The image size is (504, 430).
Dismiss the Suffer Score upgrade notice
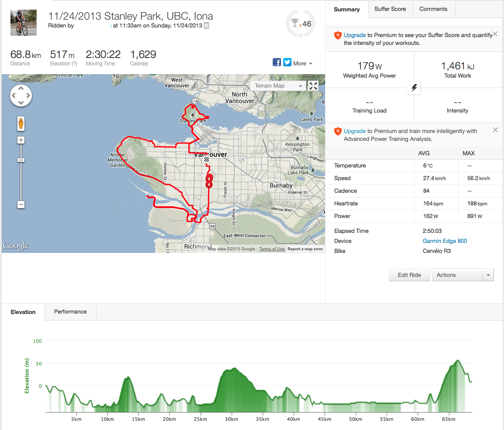[495, 34]
